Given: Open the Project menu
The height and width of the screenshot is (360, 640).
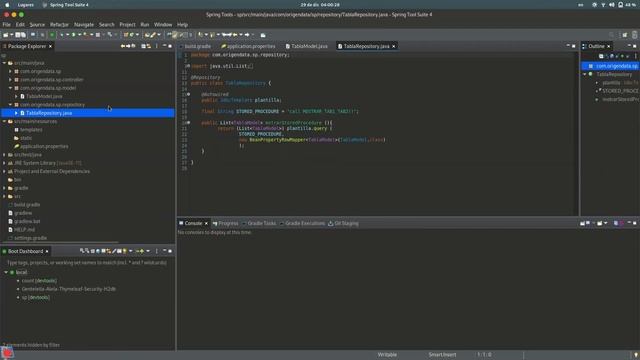Looking at the screenshot, I should (127, 24).
